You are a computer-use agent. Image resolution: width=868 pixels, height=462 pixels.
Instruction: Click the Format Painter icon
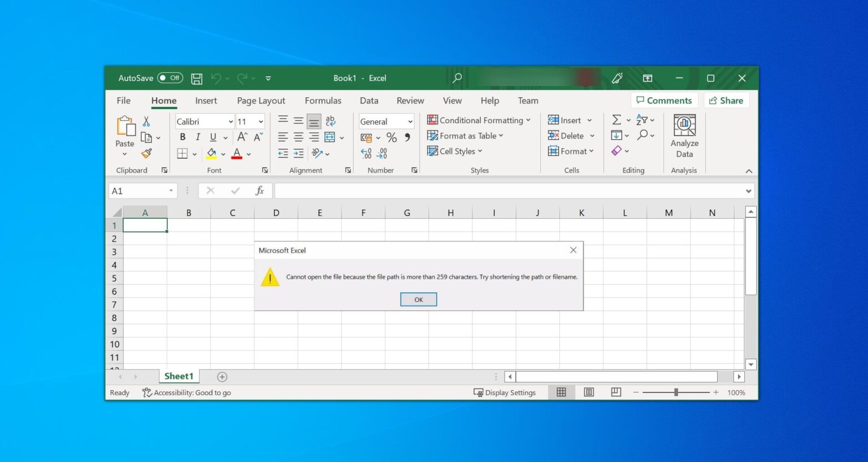point(147,153)
